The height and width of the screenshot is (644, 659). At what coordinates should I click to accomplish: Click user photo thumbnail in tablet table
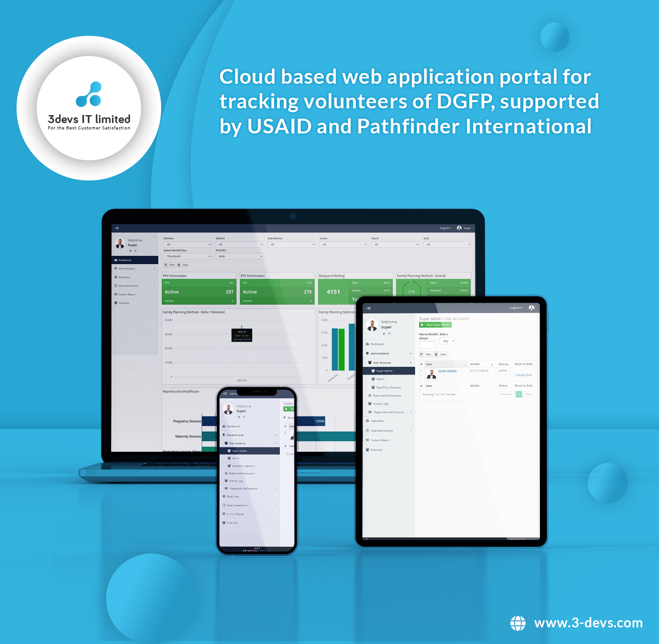(431, 374)
